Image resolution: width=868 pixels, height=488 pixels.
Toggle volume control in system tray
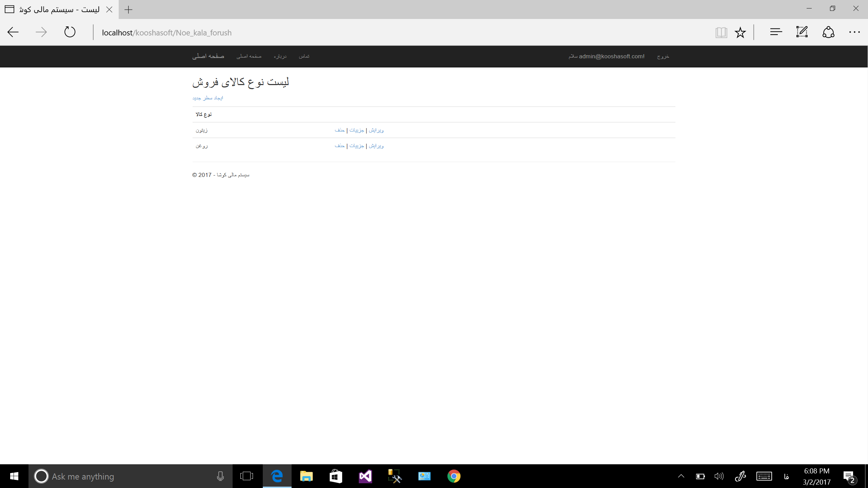click(718, 476)
